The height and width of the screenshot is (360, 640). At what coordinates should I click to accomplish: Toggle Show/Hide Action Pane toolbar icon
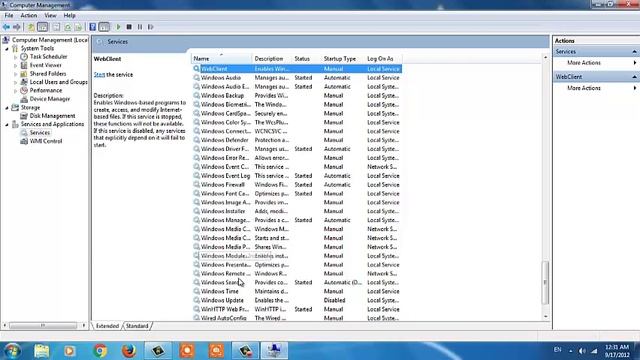(104, 27)
